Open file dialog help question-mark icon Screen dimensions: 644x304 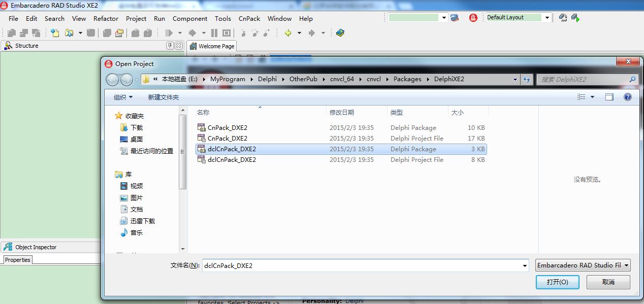[x=628, y=97]
